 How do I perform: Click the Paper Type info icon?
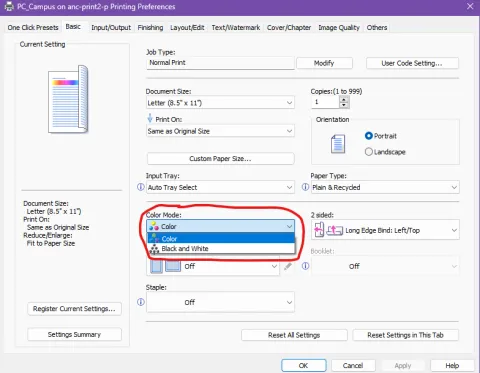[x=305, y=187]
